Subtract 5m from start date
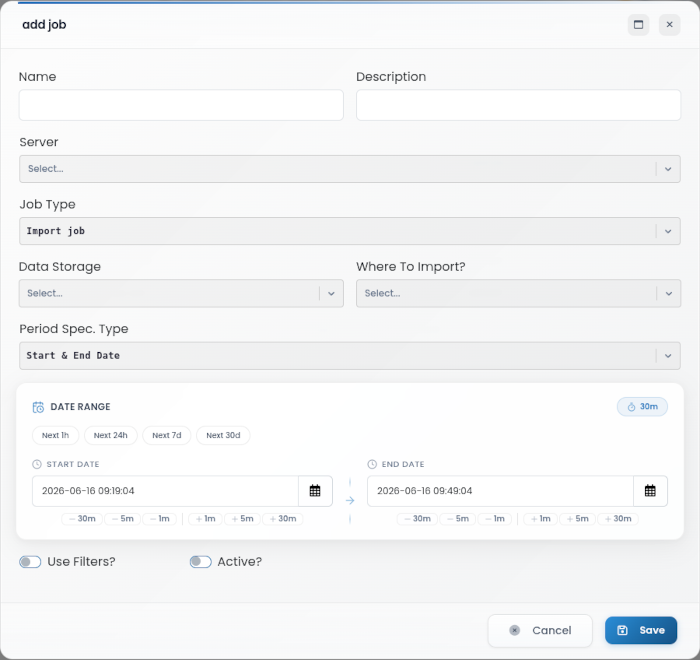The width and height of the screenshot is (700, 660). pyautogui.click(x=122, y=519)
